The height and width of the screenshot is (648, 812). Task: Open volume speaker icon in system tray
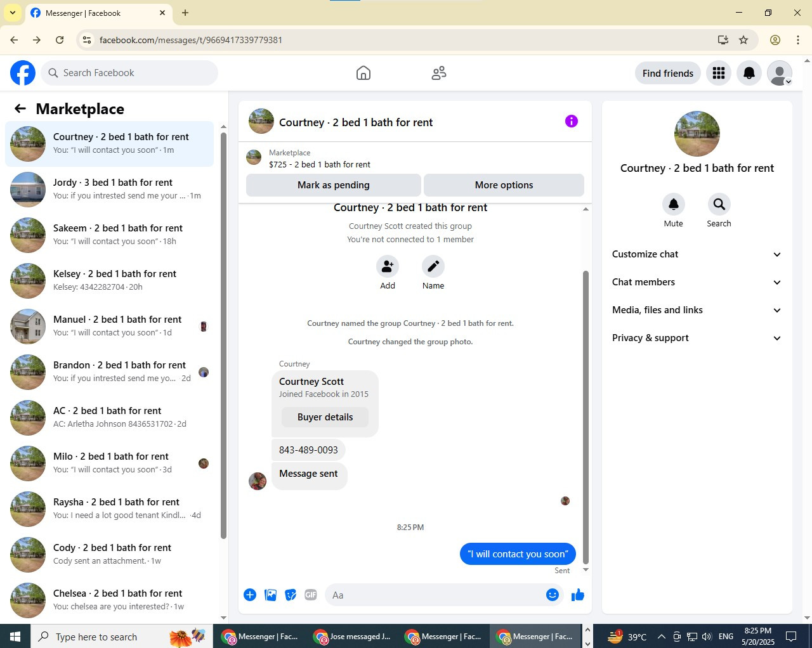point(707,637)
